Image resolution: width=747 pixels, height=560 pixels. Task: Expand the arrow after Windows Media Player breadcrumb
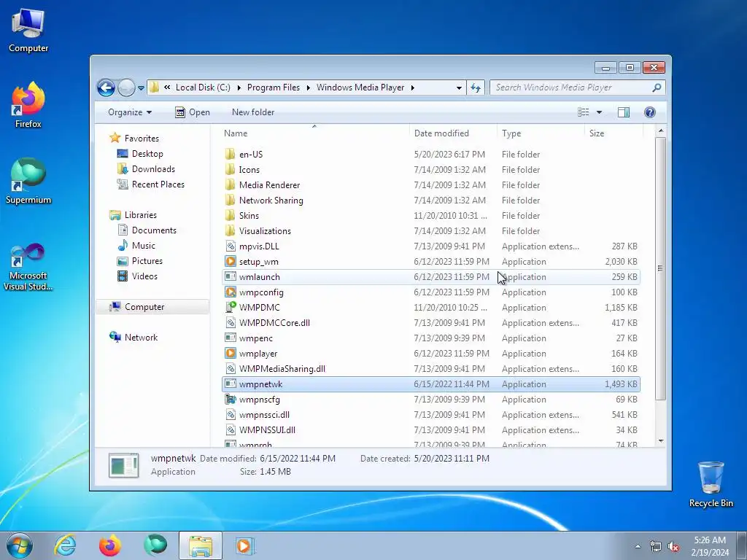tap(413, 87)
